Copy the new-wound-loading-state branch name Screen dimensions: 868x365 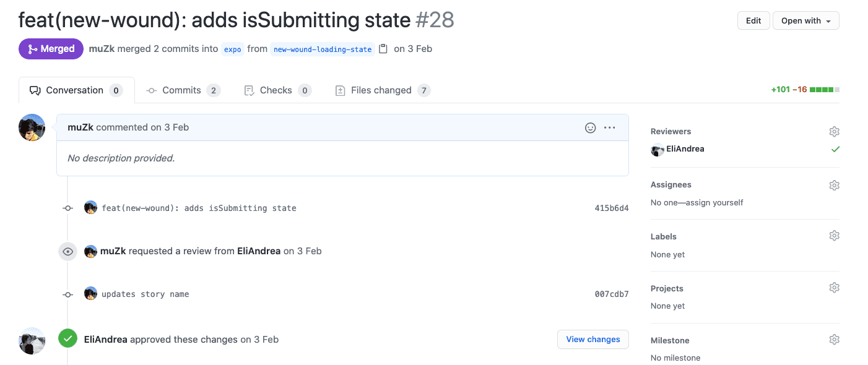point(383,49)
